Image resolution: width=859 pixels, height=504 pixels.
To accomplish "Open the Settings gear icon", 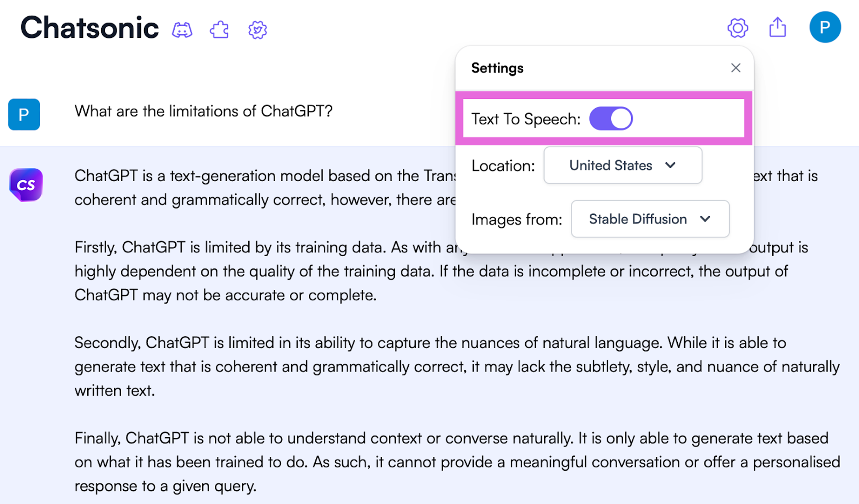I will click(738, 28).
